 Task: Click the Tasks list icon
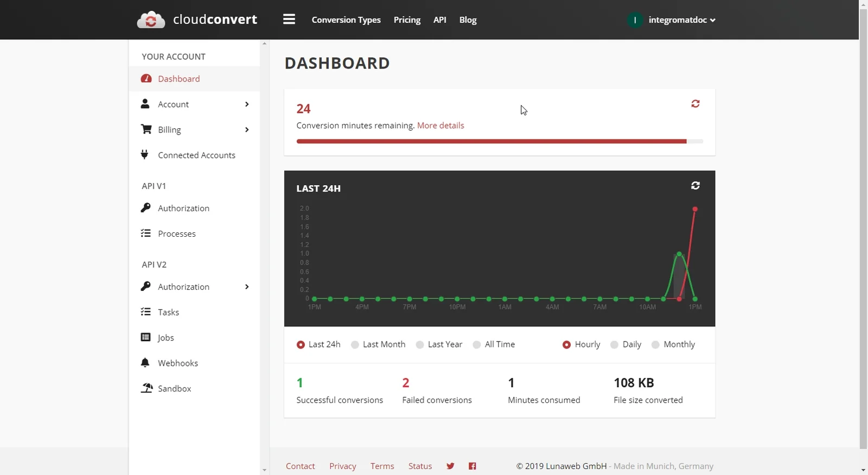[x=145, y=312]
